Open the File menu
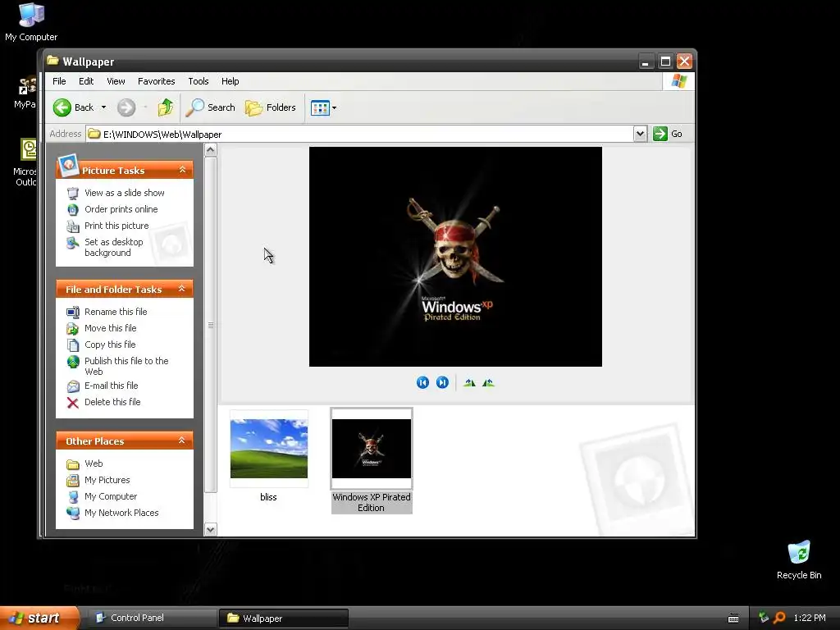 59,81
